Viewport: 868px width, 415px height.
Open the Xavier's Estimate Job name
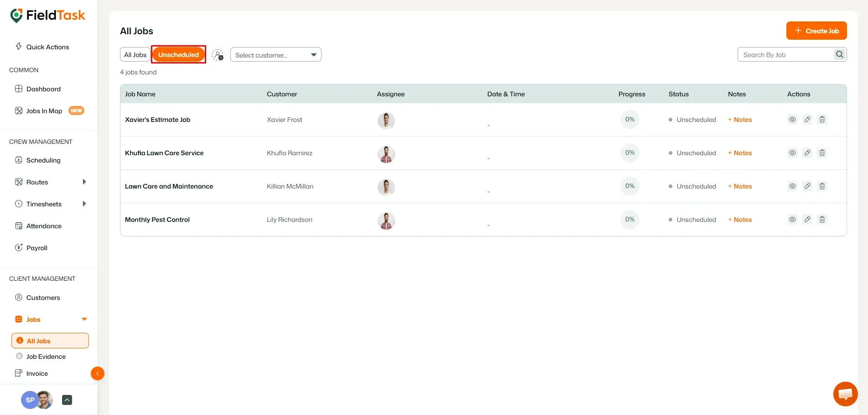157,120
